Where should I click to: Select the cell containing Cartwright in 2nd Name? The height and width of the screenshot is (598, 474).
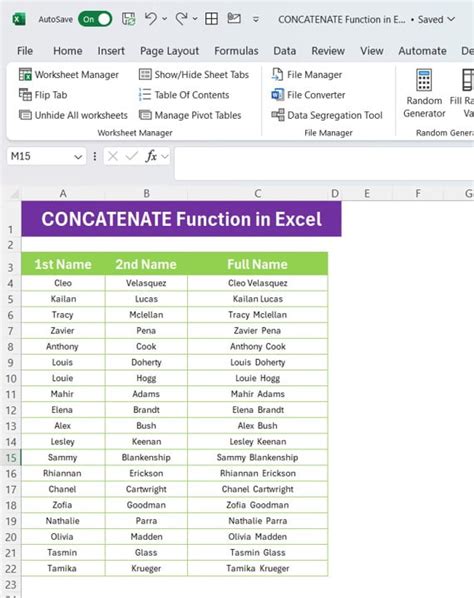146,489
